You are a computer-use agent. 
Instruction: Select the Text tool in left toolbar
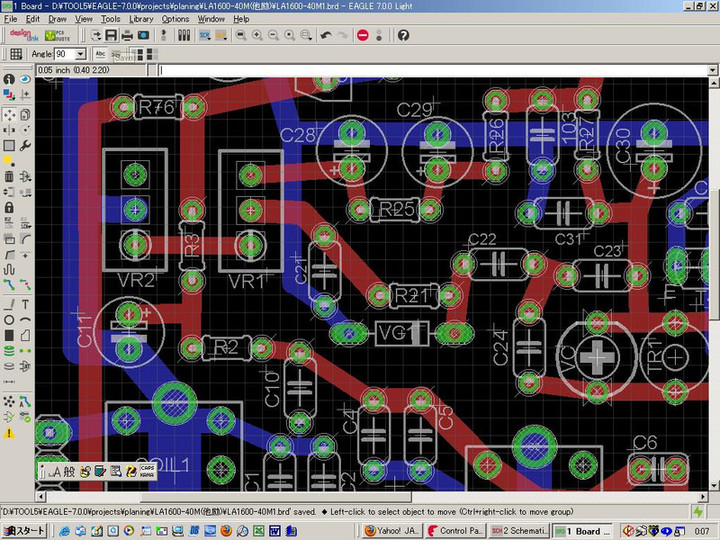[24, 303]
